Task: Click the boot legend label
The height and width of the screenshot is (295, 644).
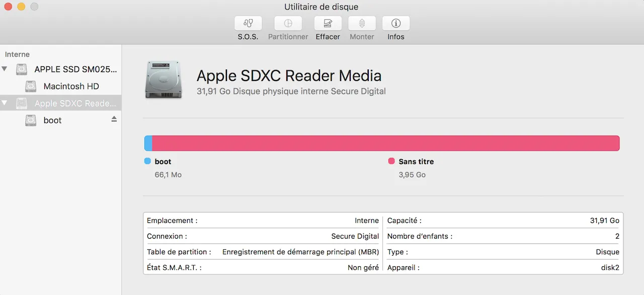Action: [163, 162]
